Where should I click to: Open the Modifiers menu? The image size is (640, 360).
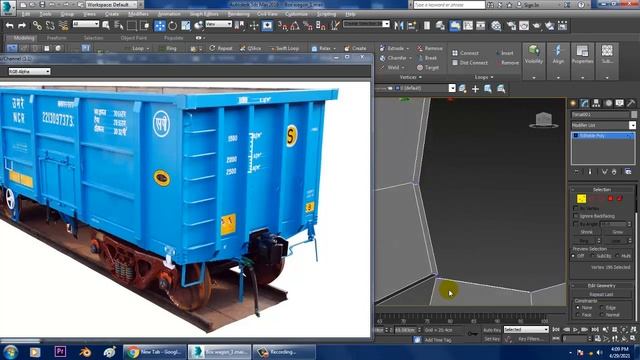[138, 14]
